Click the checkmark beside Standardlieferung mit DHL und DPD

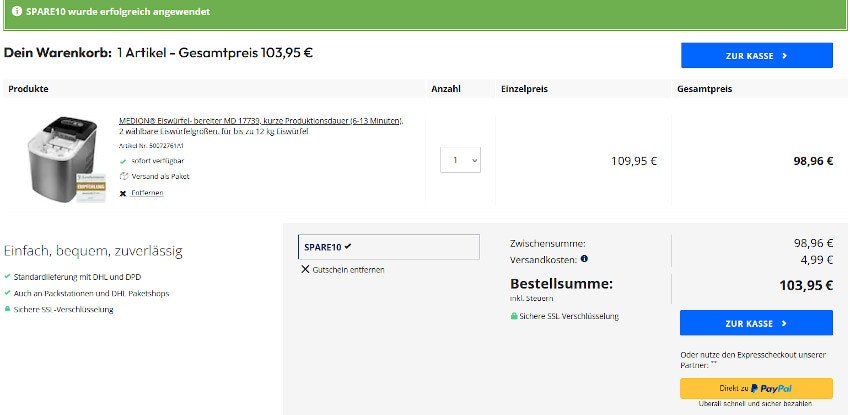tap(7, 276)
